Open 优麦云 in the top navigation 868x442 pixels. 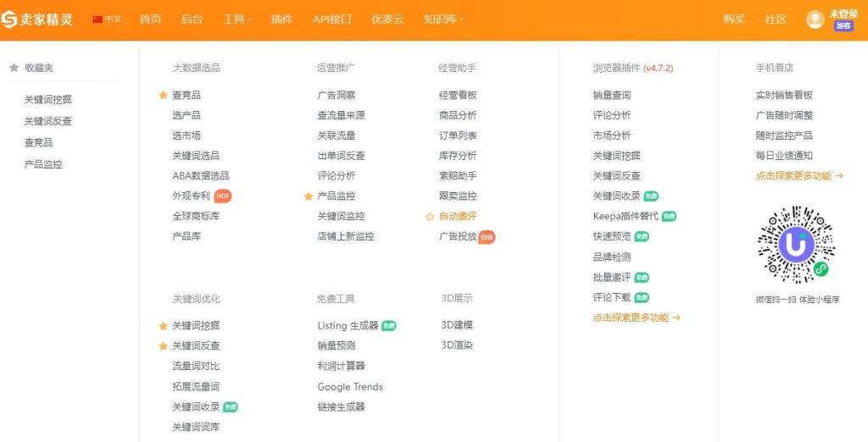coord(387,19)
